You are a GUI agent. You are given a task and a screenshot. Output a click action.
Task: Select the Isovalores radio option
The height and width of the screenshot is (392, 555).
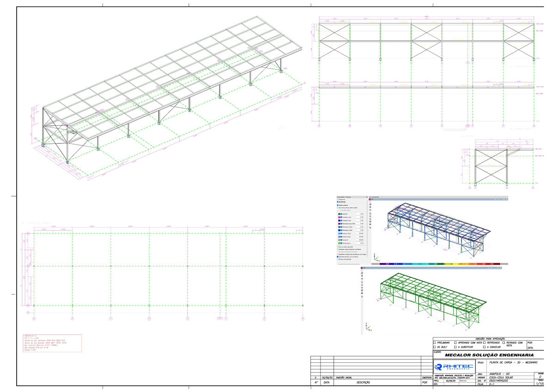(x=338, y=202)
